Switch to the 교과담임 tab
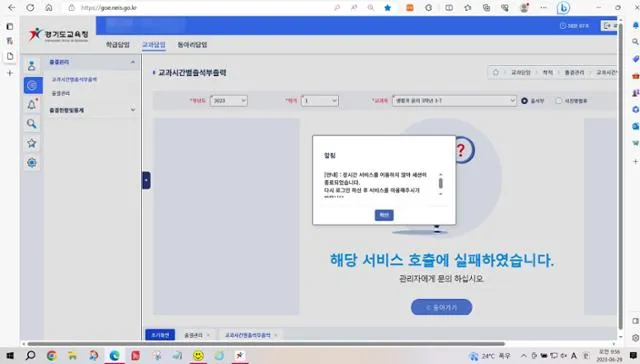640x364 pixels. [154, 45]
